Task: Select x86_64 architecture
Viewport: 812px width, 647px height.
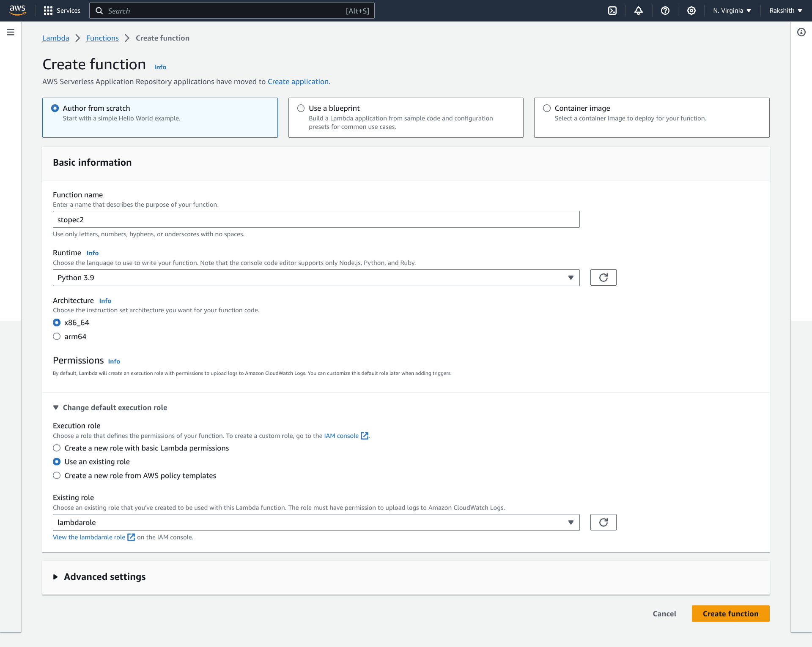Action: click(x=57, y=322)
